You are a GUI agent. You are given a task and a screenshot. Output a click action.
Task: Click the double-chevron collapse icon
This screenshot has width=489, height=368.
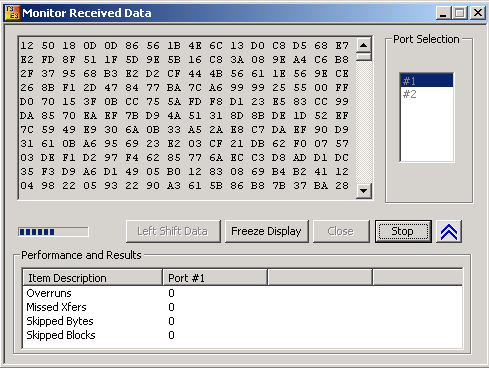click(449, 231)
